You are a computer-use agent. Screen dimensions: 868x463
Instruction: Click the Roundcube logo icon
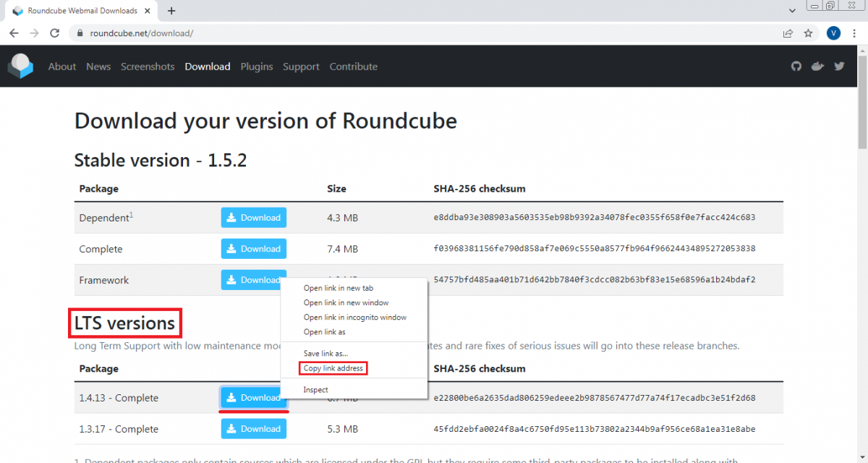point(20,66)
